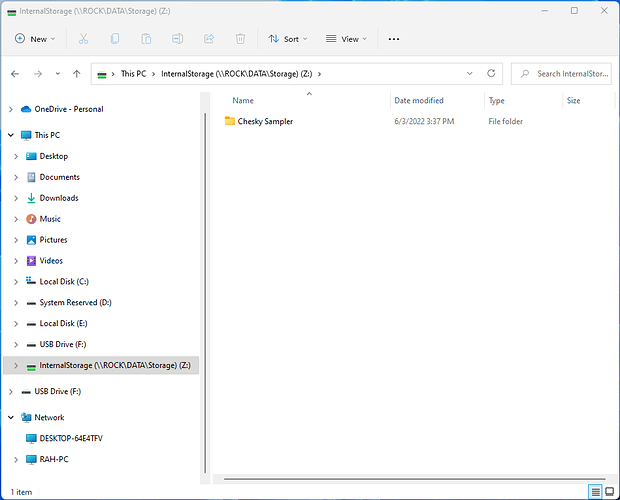620x500 pixels.
Task: Select Downloads in navigation pane
Action: coord(59,198)
